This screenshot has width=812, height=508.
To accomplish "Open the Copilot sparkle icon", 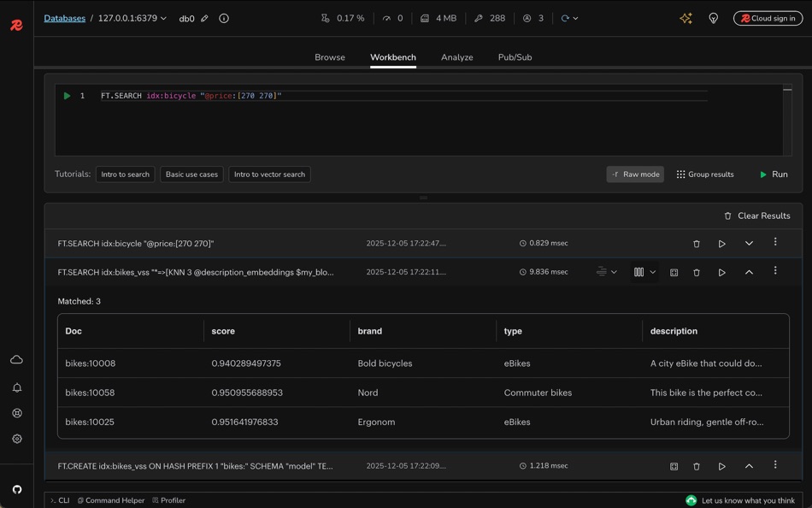I will tap(685, 18).
